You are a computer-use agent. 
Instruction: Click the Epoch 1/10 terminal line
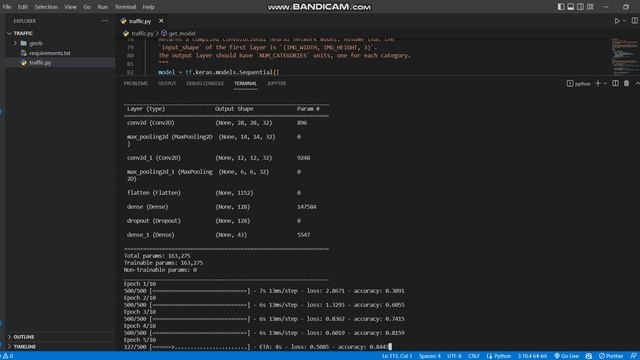[140, 284]
